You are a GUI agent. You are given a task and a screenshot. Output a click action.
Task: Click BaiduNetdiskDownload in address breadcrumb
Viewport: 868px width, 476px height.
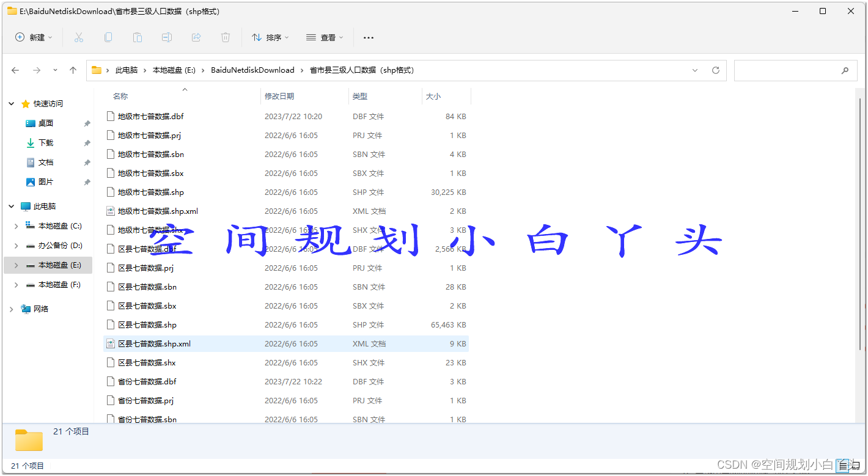253,70
